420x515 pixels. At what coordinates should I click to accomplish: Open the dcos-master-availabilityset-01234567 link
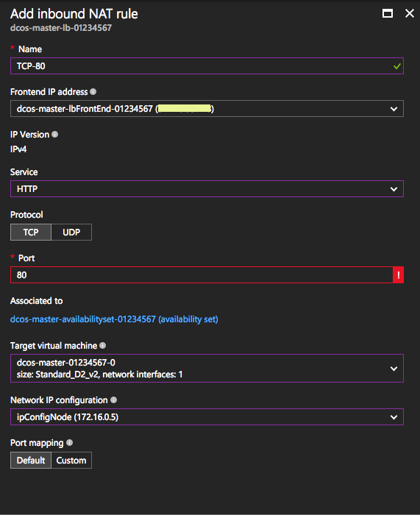[114, 319]
